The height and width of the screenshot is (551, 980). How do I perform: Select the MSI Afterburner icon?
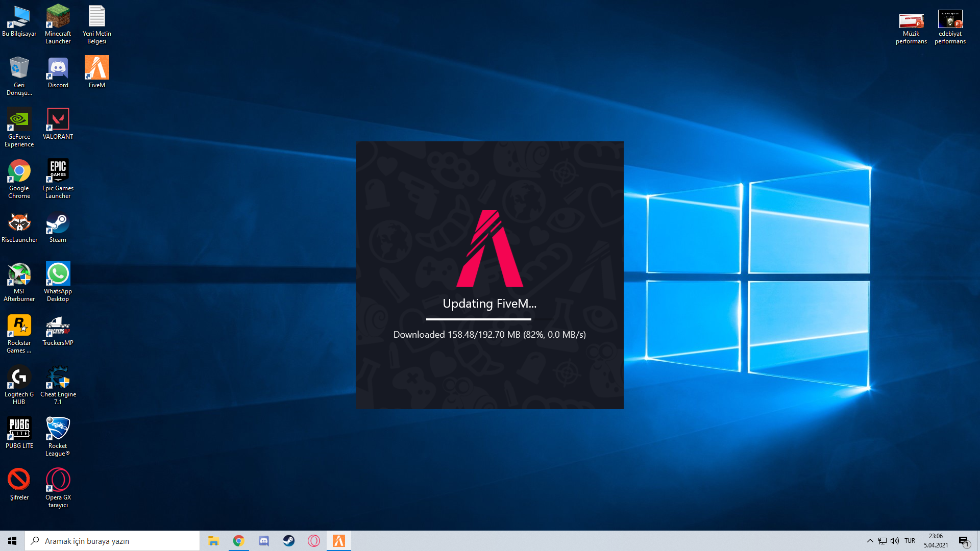click(x=19, y=275)
